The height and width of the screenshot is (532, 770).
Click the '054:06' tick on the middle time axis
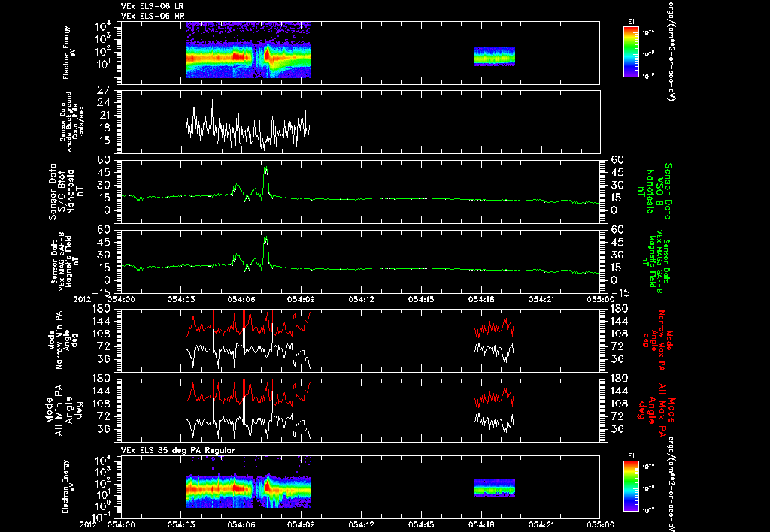click(241, 299)
